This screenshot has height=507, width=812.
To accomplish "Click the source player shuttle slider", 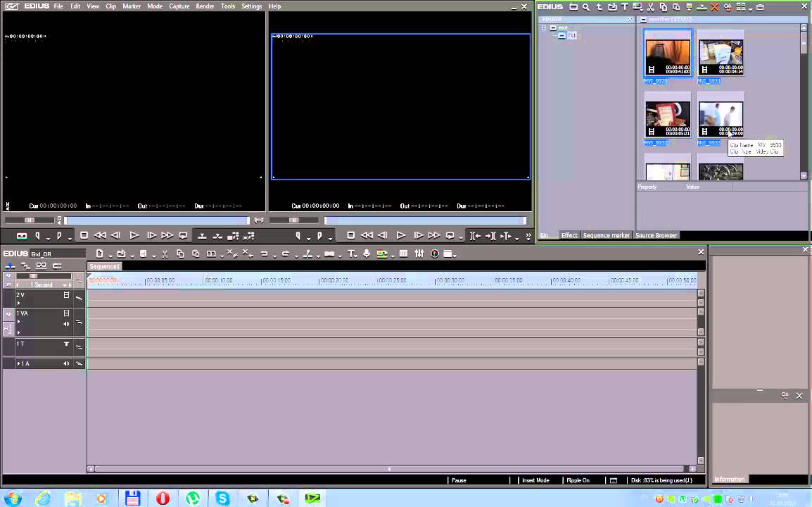I will point(30,220).
